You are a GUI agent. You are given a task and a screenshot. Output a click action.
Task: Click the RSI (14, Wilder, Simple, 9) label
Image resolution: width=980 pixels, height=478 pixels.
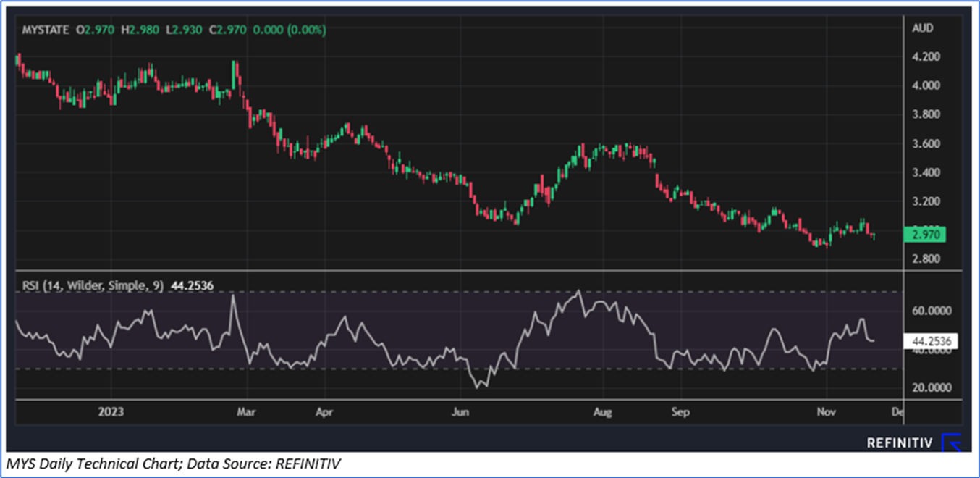click(x=93, y=287)
